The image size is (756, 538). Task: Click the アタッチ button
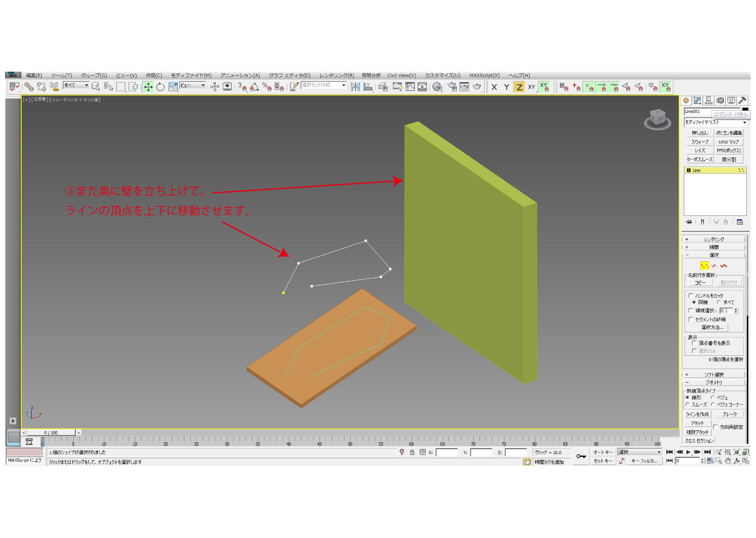click(x=697, y=423)
